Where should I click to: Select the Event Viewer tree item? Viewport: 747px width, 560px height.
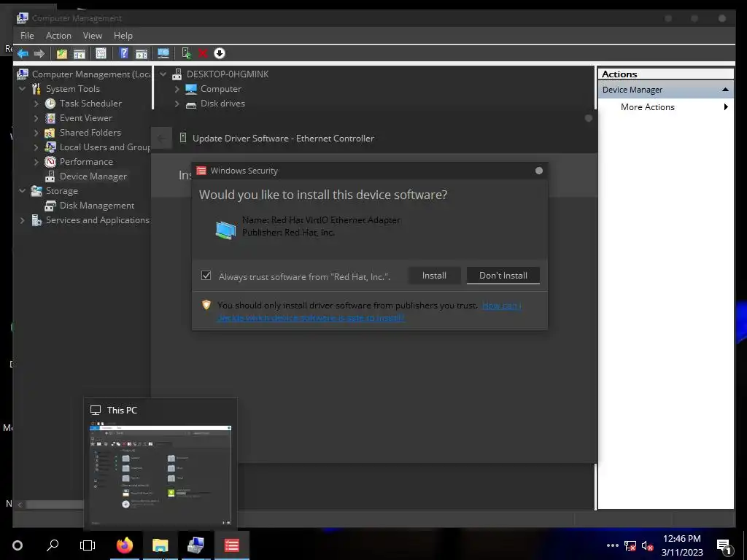[x=86, y=118]
